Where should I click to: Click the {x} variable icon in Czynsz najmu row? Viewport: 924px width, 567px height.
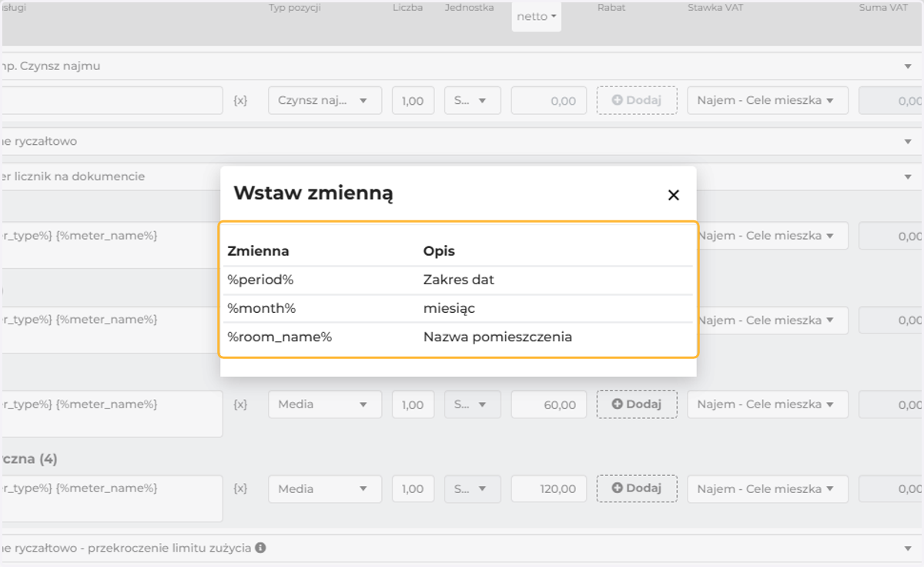click(x=240, y=100)
